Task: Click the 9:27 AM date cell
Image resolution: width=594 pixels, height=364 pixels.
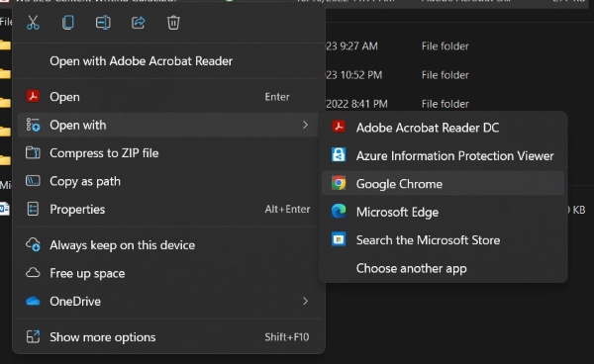Action: (x=351, y=46)
